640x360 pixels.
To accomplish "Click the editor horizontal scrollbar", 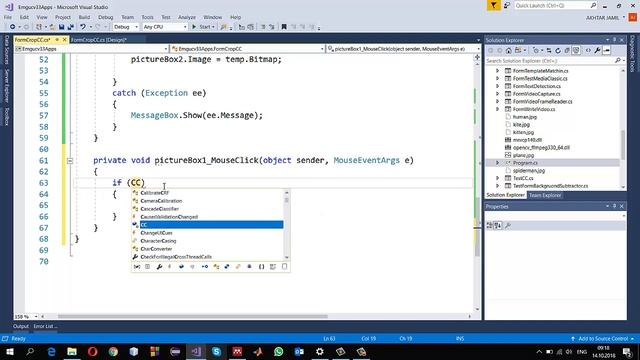I will (x=192, y=316).
